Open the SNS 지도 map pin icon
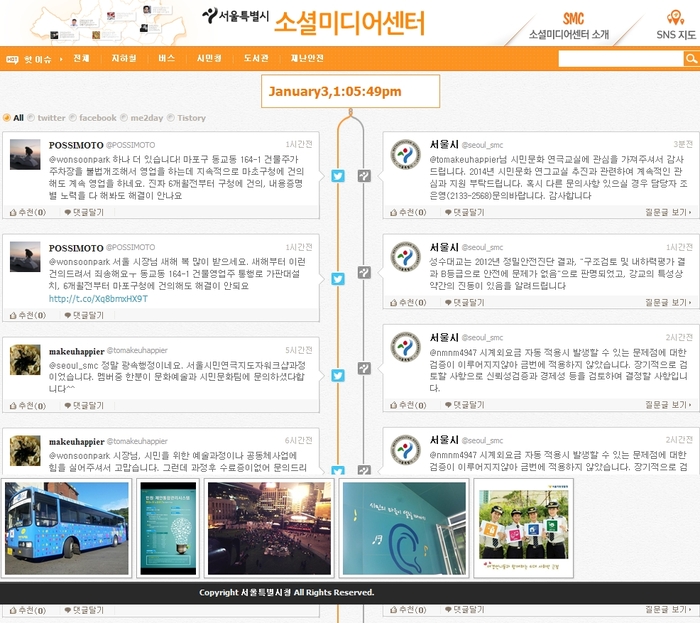 [x=676, y=17]
